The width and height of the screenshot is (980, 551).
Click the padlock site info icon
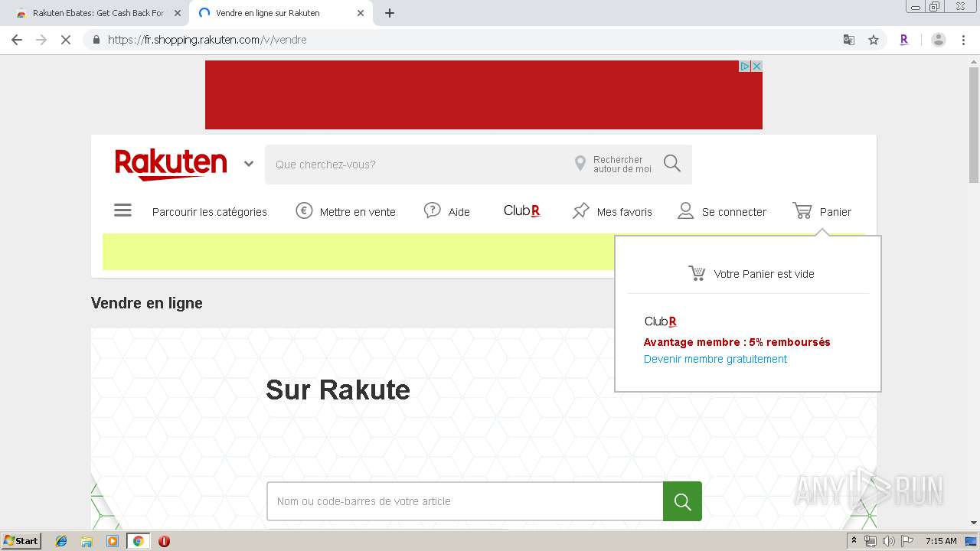tap(96, 40)
